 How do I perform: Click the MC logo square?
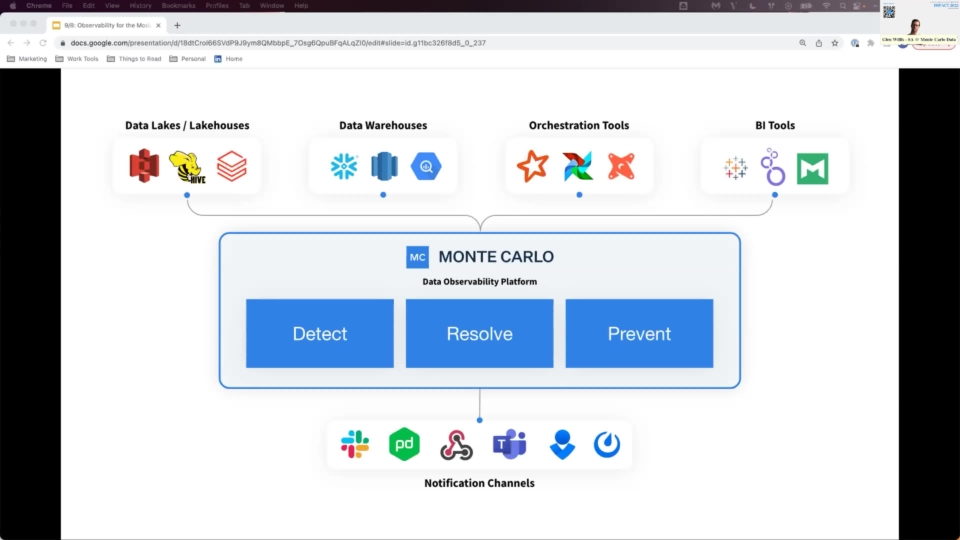point(418,257)
